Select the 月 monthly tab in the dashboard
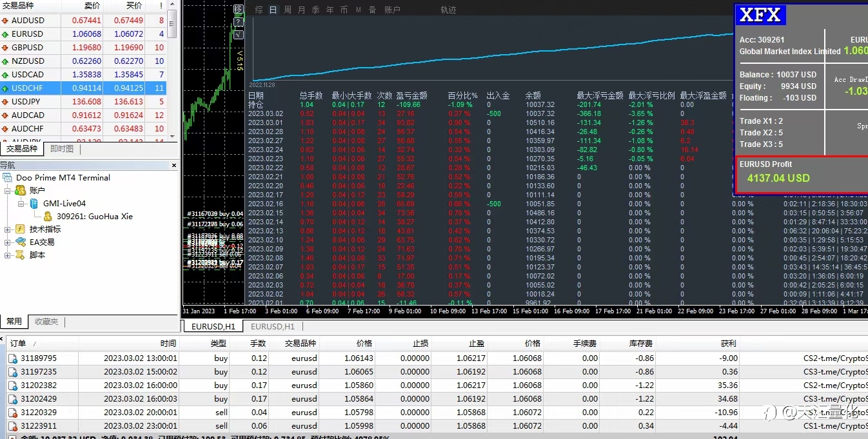This screenshot has height=439, width=868. [x=302, y=10]
